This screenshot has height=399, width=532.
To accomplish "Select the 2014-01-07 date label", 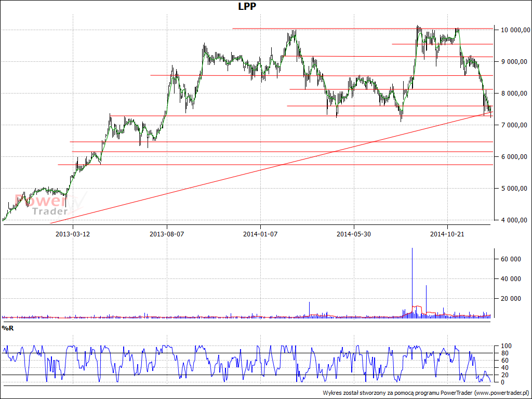I will pos(260,234).
